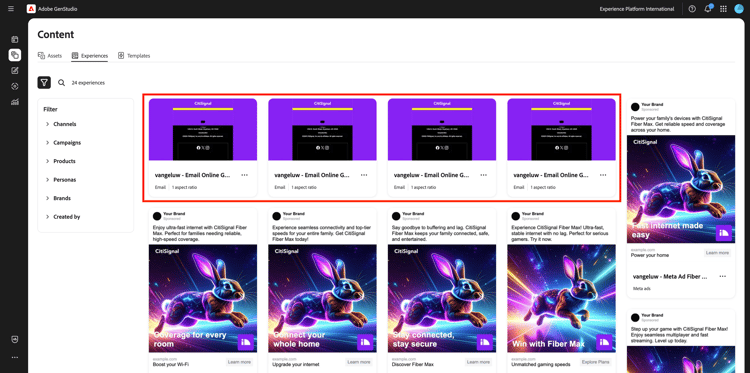Expand the Channels filter
Viewport: 750px width, 373px height.
61,124
